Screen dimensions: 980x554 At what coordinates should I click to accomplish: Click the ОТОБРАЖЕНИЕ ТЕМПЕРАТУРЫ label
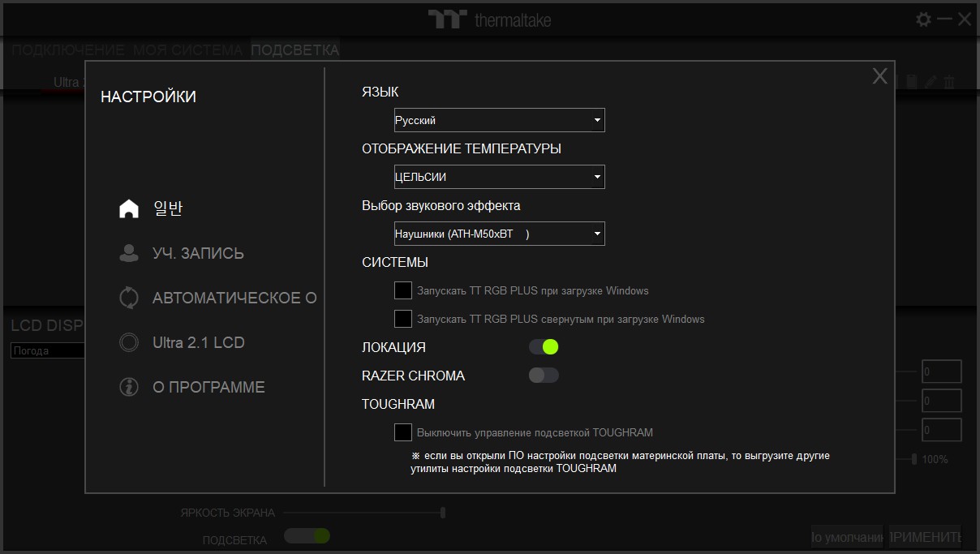462,148
